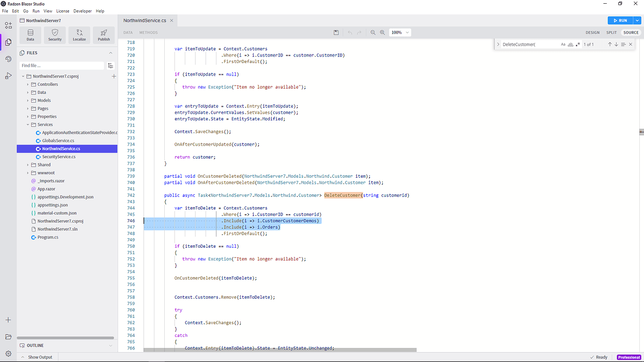Click the Security toolbar icon
Screen dimensions: 644x362
click(x=55, y=35)
